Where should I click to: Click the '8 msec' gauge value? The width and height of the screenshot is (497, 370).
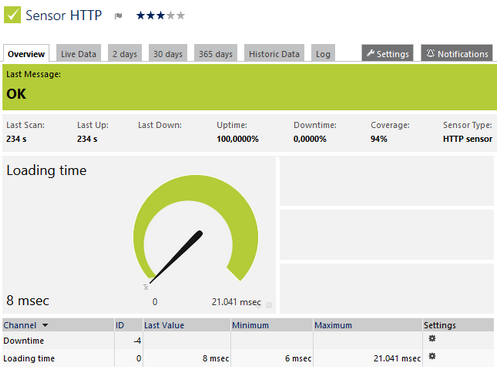pos(28,300)
